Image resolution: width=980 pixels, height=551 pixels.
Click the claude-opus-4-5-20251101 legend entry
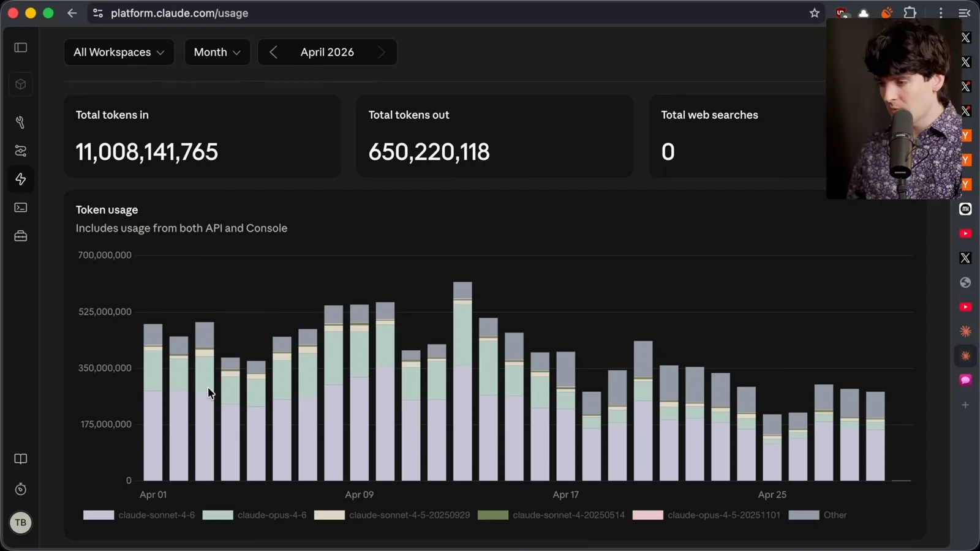(x=706, y=515)
